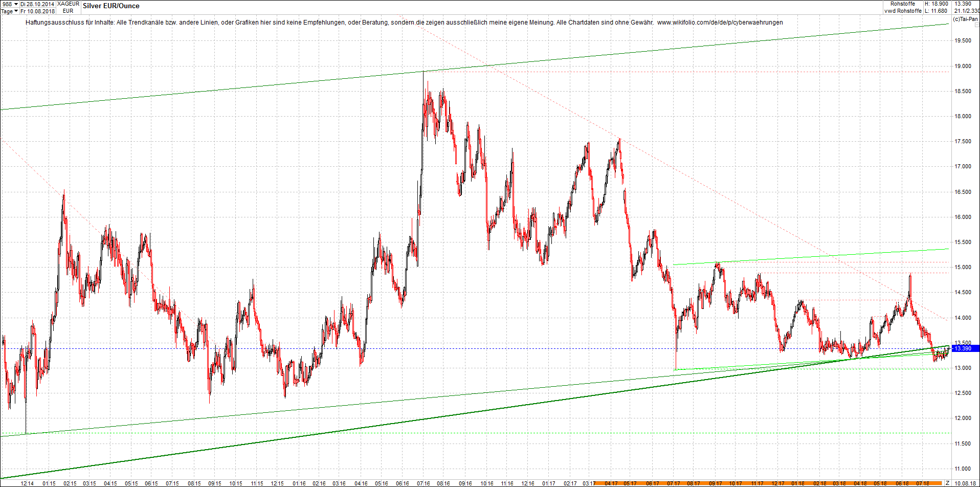980x487 pixels.
Task: Click the "vwd Rohstoffe" data source label
Action: click(902, 11)
